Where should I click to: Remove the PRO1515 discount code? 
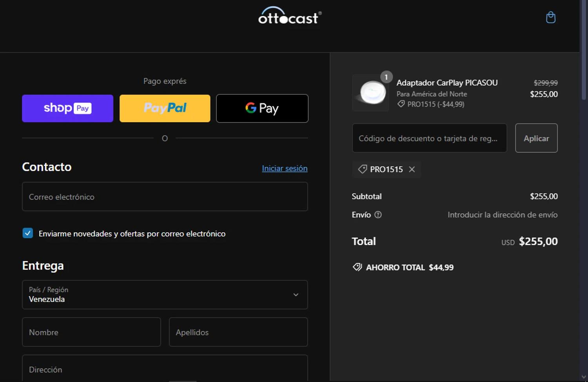[412, 169]
